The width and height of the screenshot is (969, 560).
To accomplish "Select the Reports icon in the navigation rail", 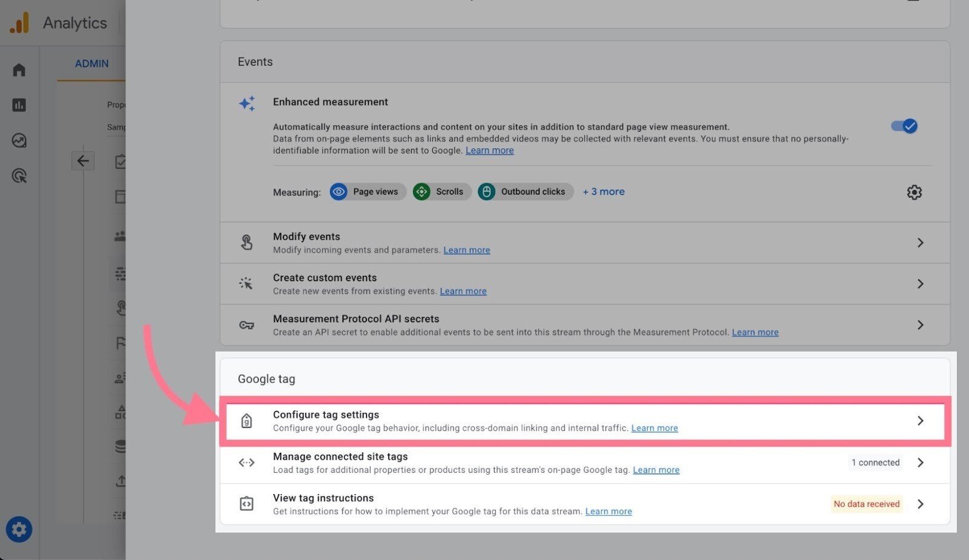I will pos(19,104).
